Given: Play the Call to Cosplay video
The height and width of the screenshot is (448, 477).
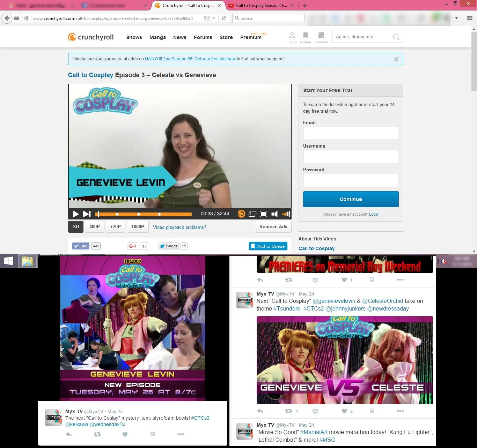Looking at the screenshot, I should click(75, 214).
